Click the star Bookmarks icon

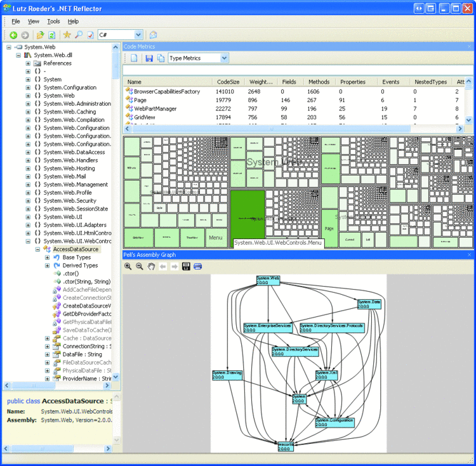point(67,35)
